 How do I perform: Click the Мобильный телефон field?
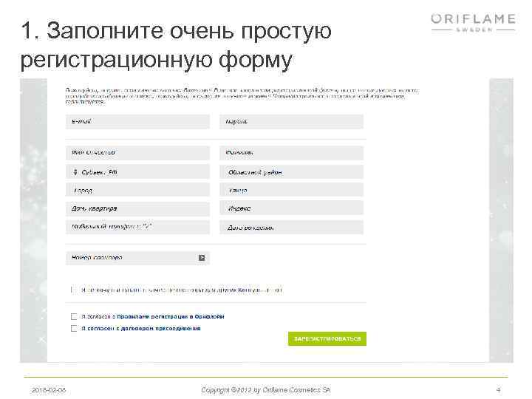click(137, 227)
